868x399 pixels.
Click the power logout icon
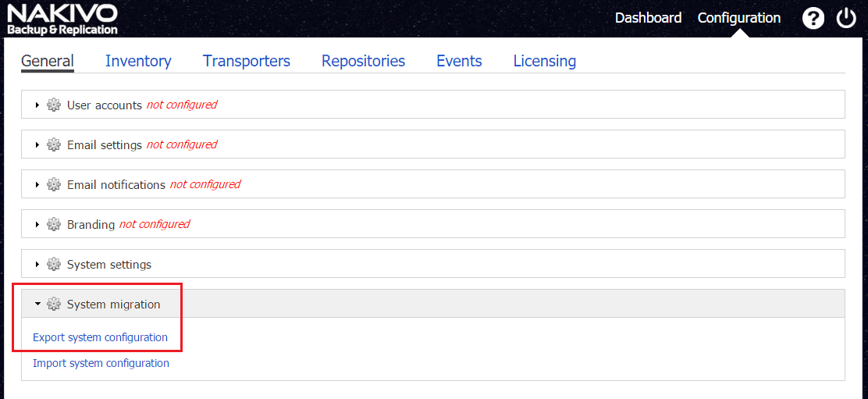tap(846, 18)
